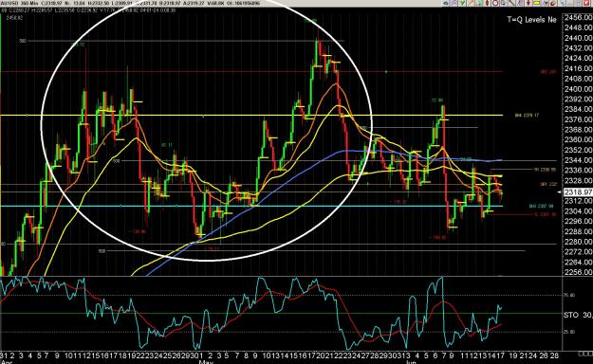Click the STO 30 indicator label
Viewport: 593px width, 364px height.
point(578,315)
